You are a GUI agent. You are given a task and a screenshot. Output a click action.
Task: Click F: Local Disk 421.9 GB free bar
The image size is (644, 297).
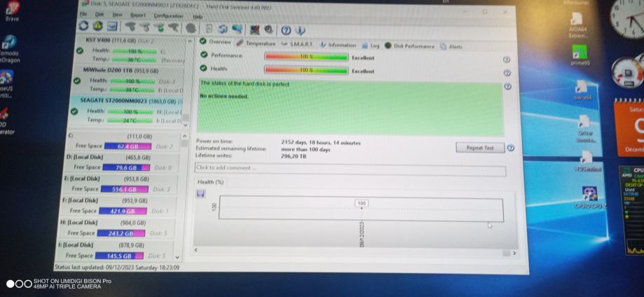click(123, 211)
